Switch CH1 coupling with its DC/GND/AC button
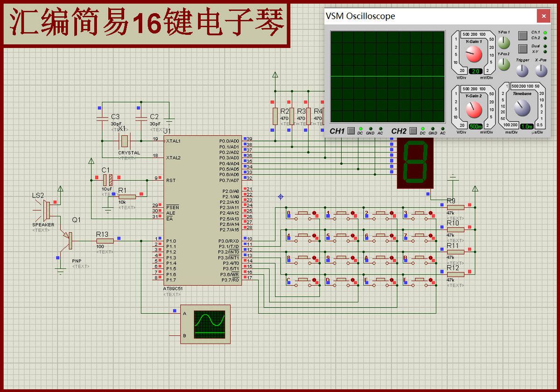The height and width of the screenshot is (392, 560). tap(351, 131)
